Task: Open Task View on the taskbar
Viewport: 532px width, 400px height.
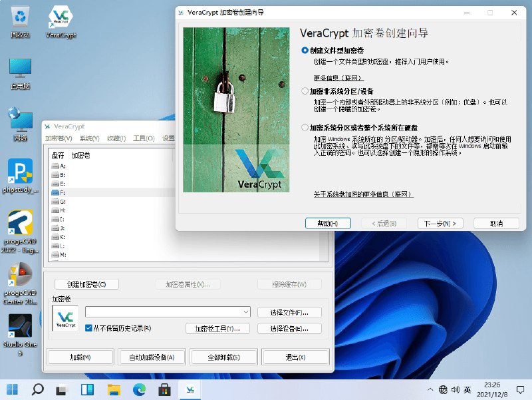Action: pos(63,389)
